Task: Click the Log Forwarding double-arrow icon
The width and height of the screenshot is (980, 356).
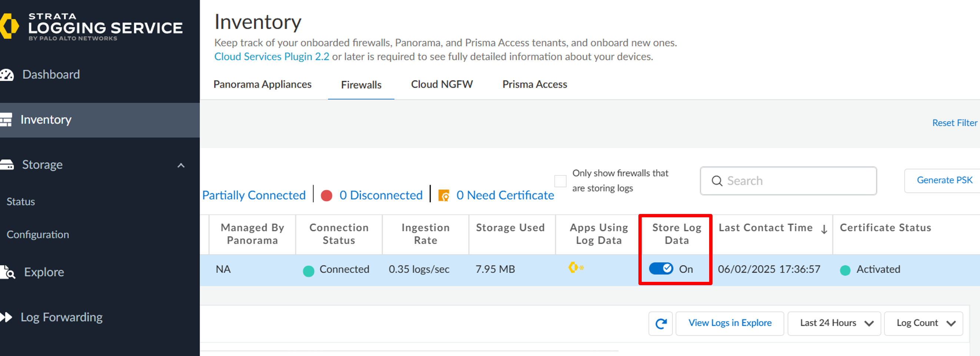Action: point(6,317)
